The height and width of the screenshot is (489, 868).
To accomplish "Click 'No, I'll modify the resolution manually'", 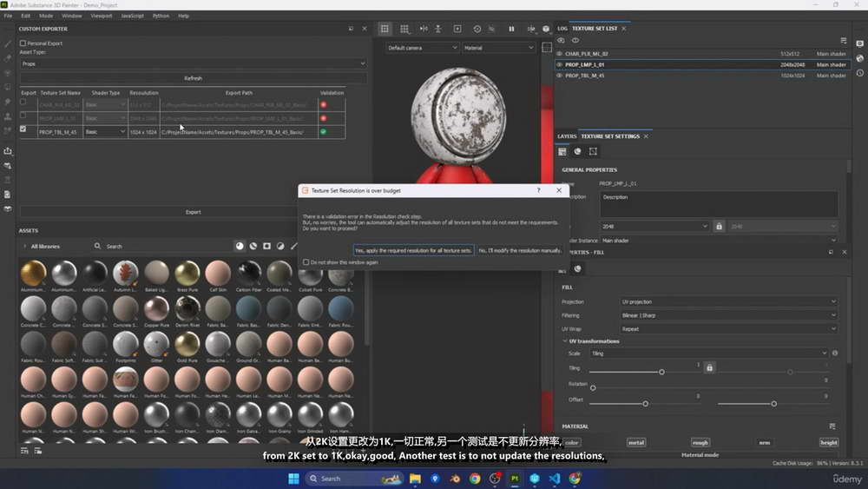I will tap(520, 251).
